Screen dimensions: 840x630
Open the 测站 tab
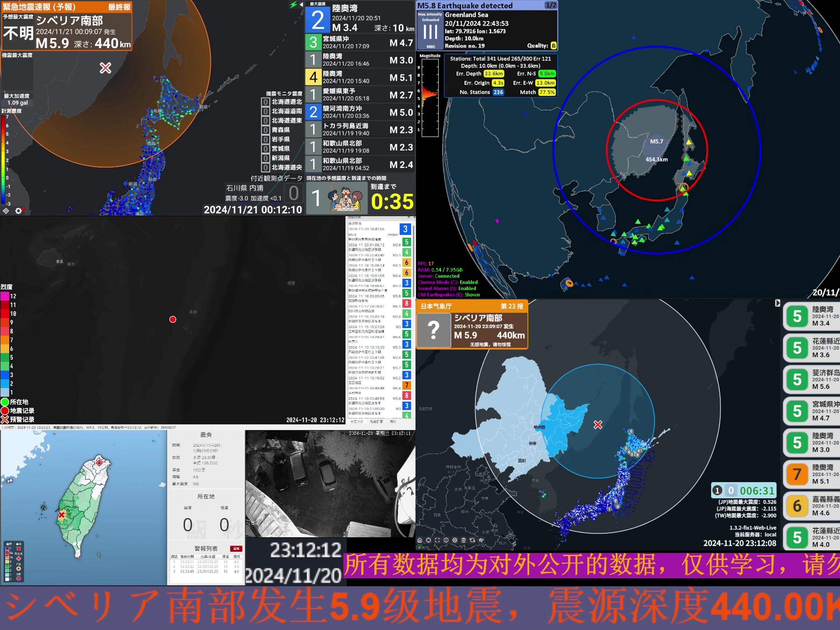(393, 421)
